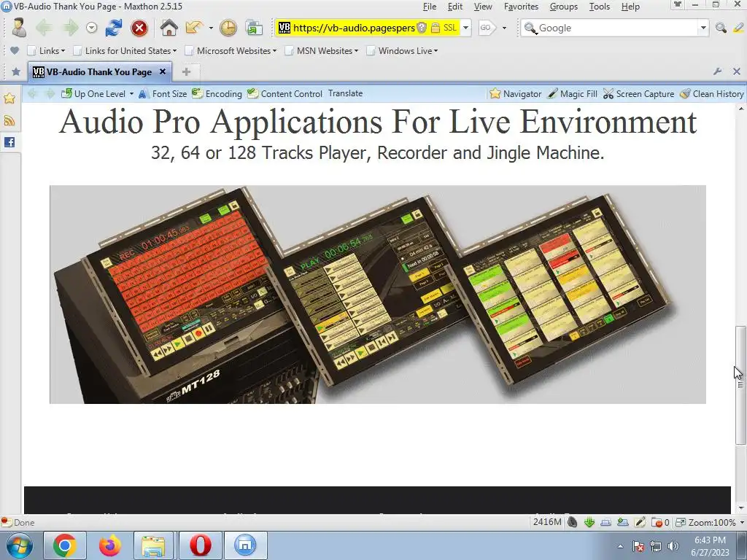747x560 pixels.
Task: Click the star icon left of tabs
Action: 16,72
